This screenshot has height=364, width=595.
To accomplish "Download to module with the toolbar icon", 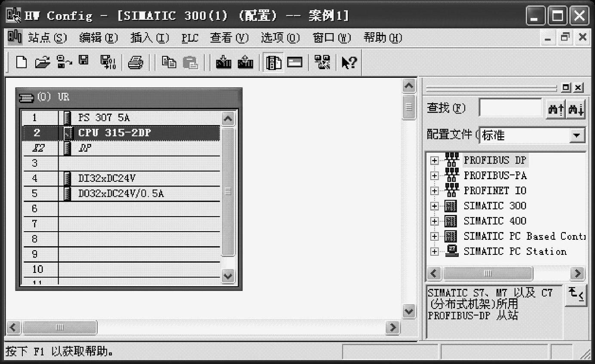I will [224, 63].
